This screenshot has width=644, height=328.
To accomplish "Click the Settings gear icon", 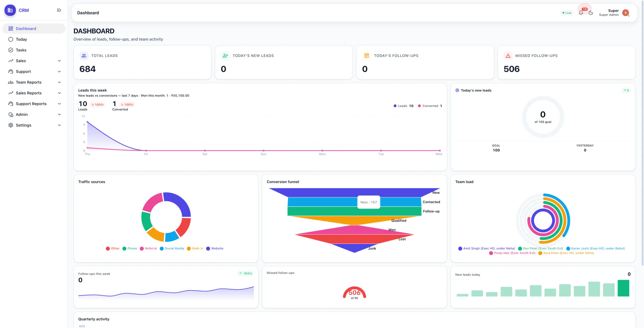I will tap(11, 125).
